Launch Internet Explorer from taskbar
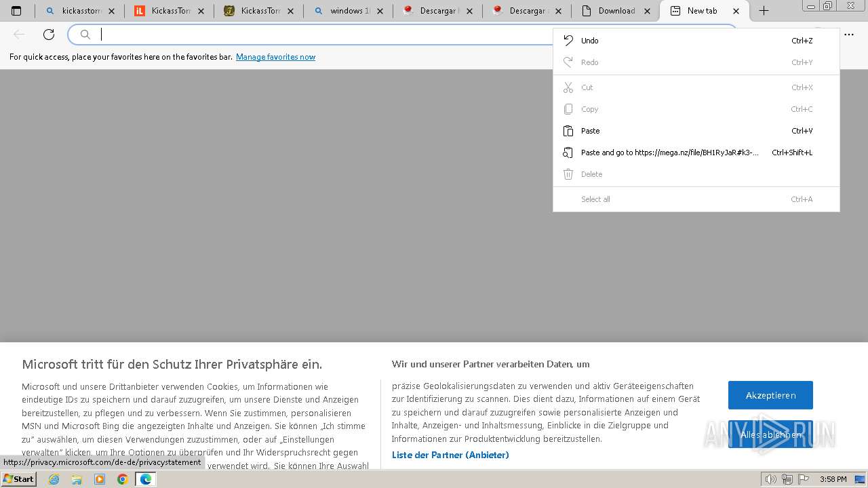The image size is (868, 488). (54, 479)
